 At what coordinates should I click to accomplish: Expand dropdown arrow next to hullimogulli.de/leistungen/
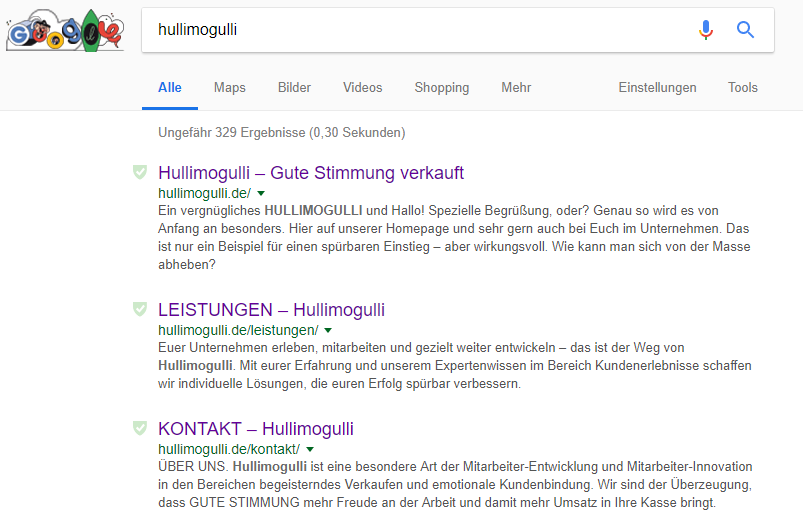(328, 330)
